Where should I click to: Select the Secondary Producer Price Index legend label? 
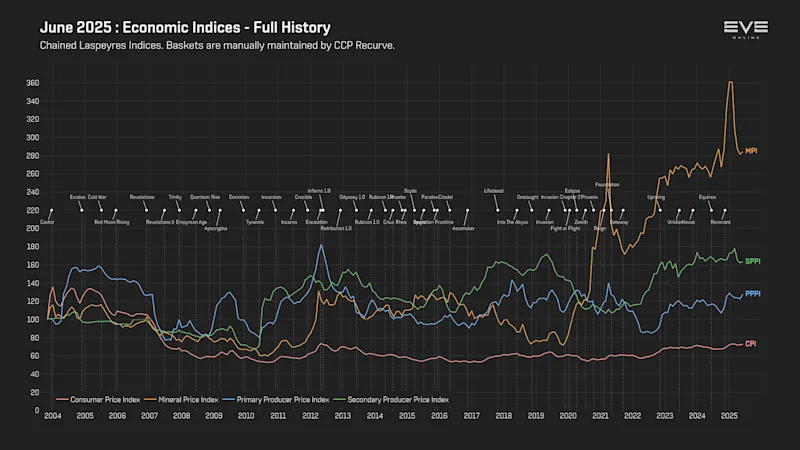point(398,399)
